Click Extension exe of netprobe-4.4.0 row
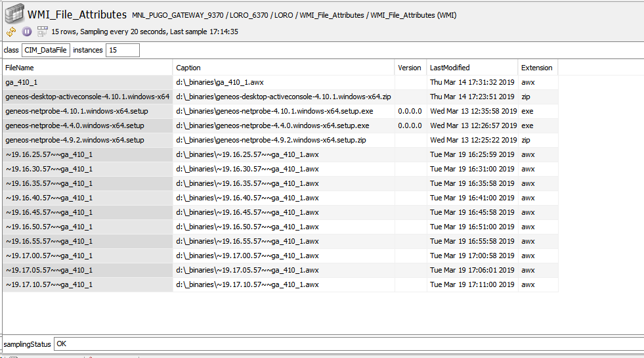Image resolution: width=644 pixels, height=358 pixels. click(x=538, y=125)
